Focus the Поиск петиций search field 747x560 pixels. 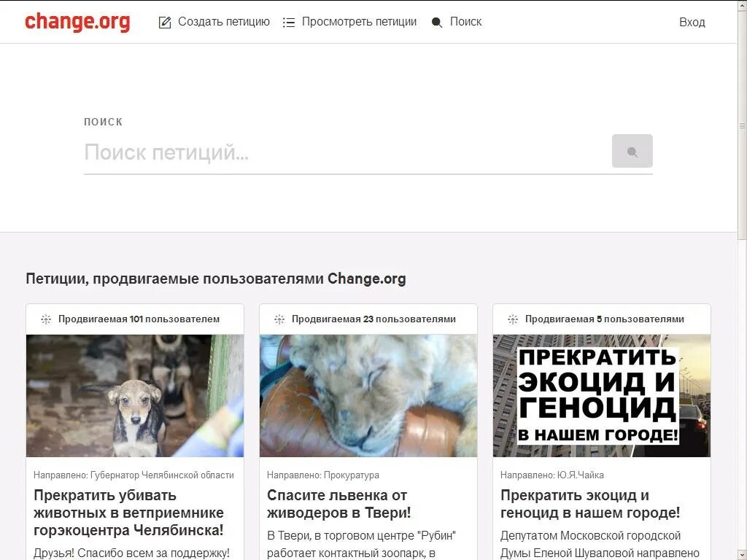coord(345,152)
